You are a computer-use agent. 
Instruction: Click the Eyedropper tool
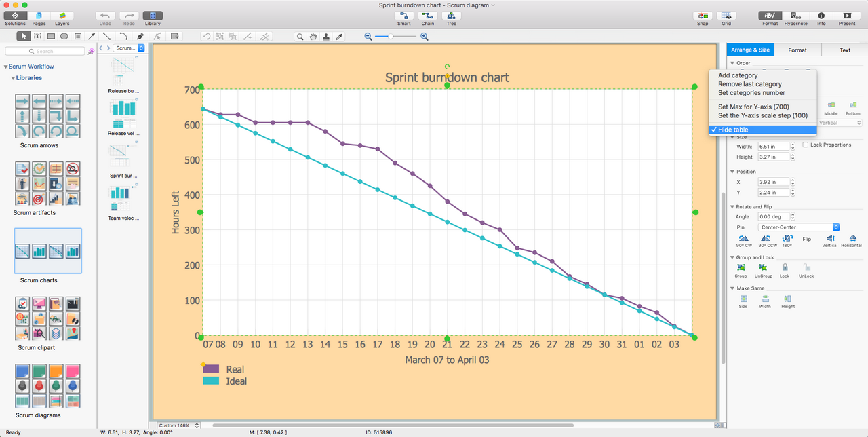339,36
